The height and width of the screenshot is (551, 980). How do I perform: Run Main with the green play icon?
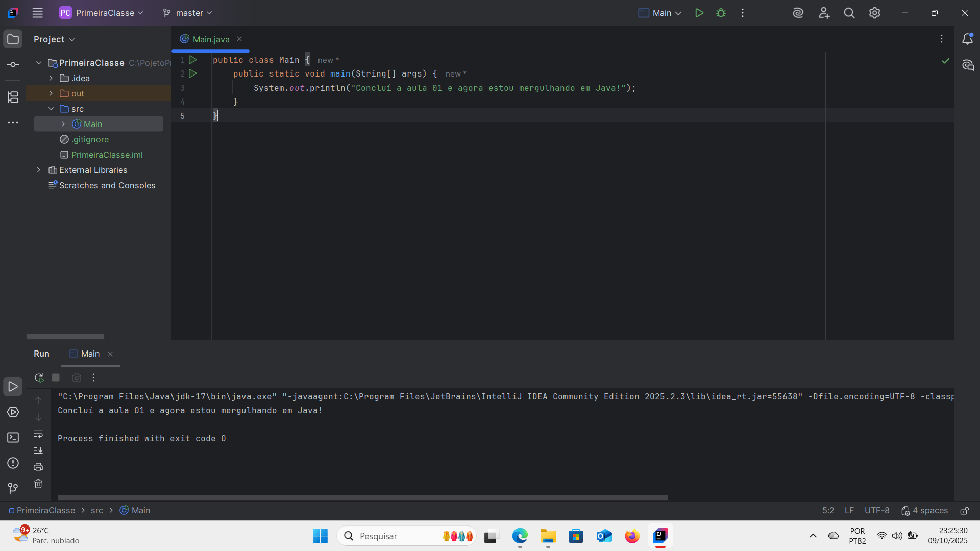coord(699,13)
